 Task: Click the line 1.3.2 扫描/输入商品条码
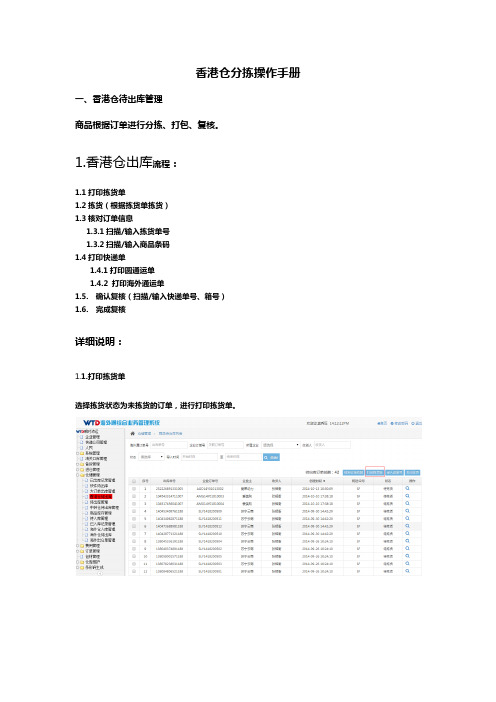[128, 244]
